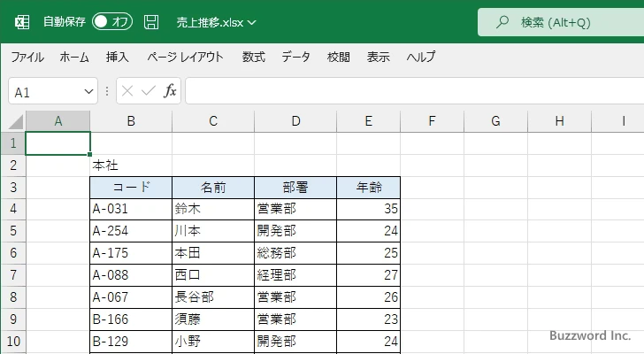This screenshot has height=354, width=644.
Task: Click cell with code A-254
Action: tap(131, 231)
